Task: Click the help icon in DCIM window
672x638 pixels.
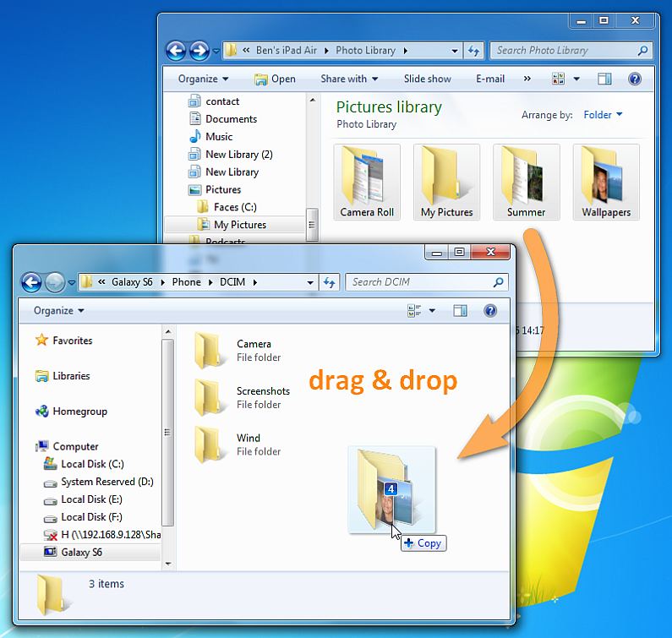Action: (x=490, y=310)
